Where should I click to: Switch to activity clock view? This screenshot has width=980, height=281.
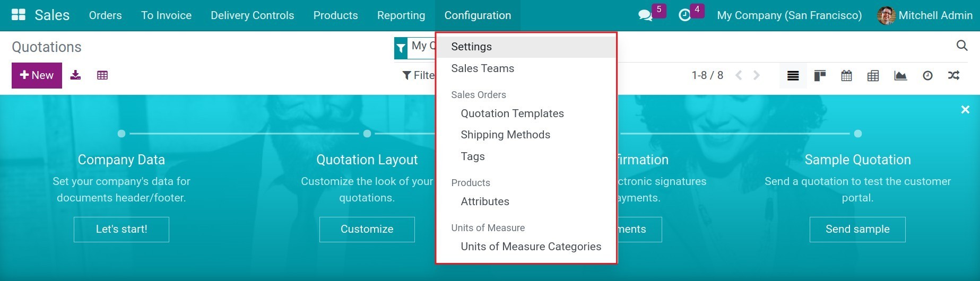coord(927,76)
